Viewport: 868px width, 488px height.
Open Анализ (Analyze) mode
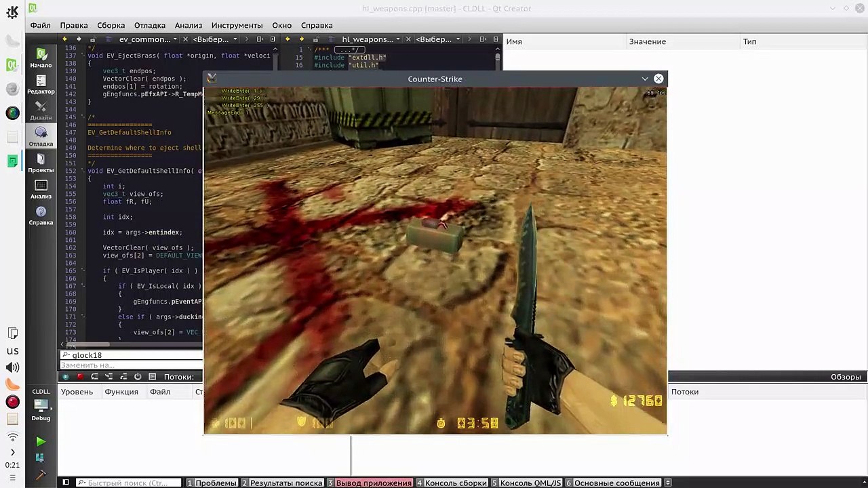pyautogui.click(x=41, y=189)
